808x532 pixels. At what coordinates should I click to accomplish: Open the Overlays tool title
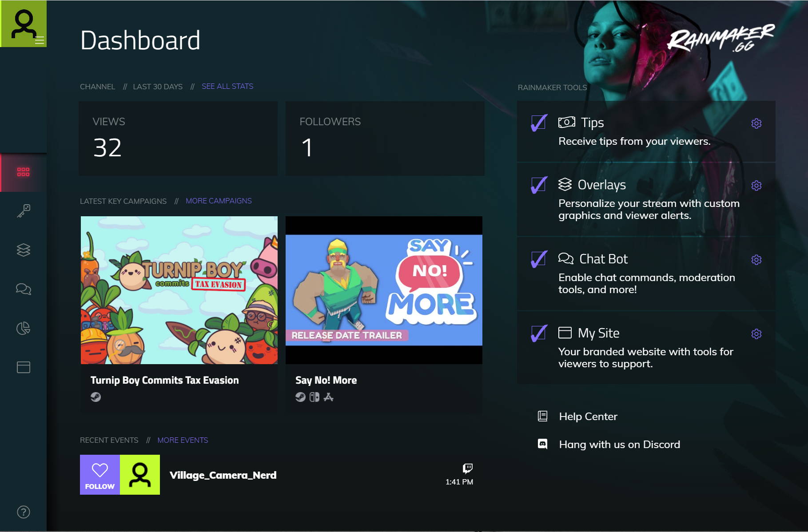click(x=601, y=185)
